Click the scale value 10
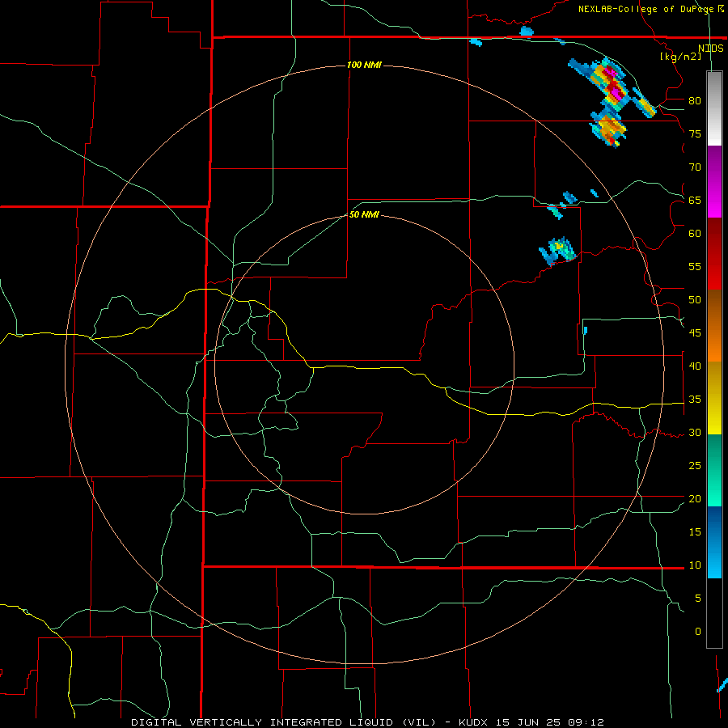728x728 pixels. (695, 565)
